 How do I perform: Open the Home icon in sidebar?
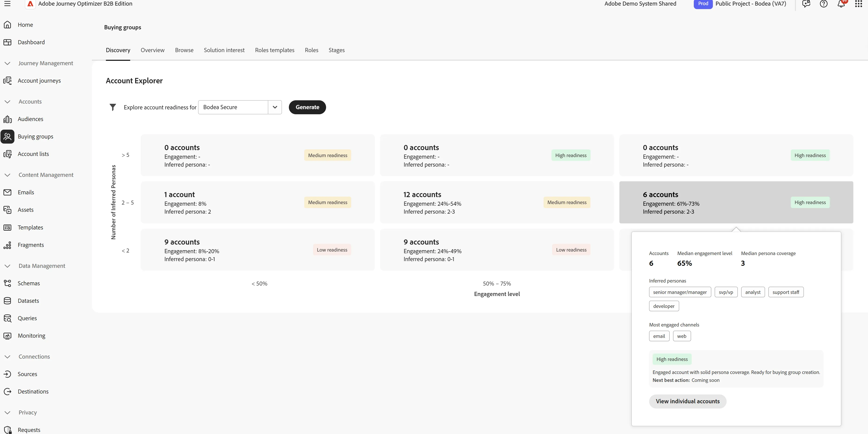click(x=7, y=25)
